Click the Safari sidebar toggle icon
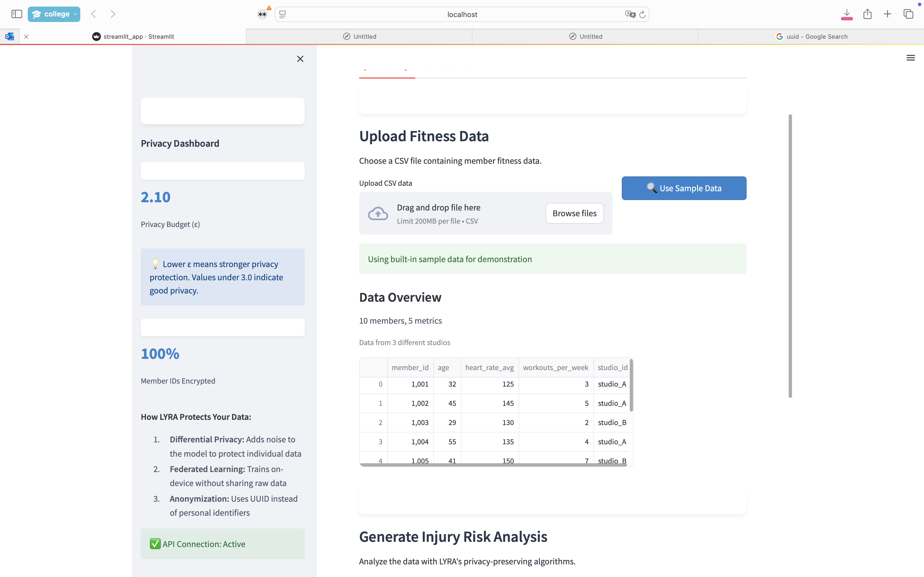This screenshot has height=577, width=924. pyautogui.click(x=17, y=14)
